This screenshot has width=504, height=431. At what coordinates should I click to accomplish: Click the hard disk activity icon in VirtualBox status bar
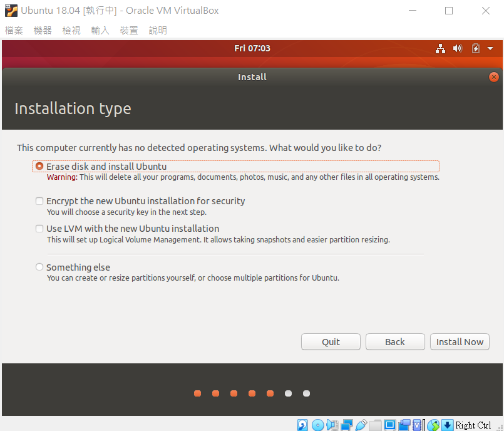tap(302, 425)
